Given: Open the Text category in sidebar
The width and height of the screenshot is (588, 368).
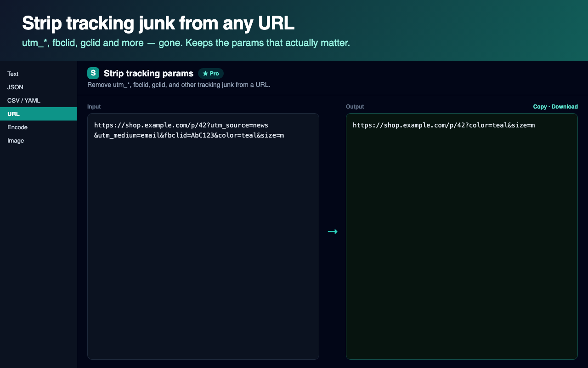Looking at the screenshot, I should [38, 74].
